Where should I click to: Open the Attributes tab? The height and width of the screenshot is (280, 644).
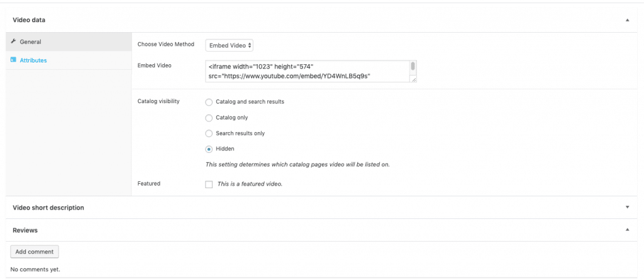(69, 60)
